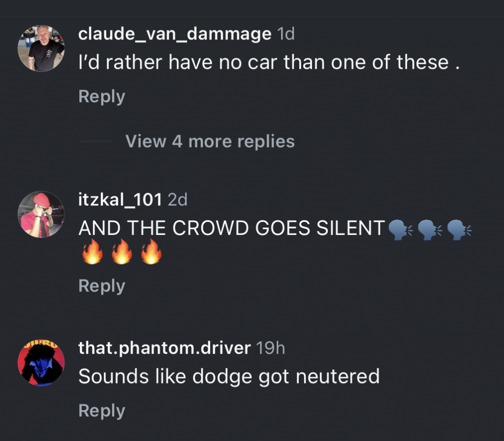Click the first fire emoji
The image size is (504, 441).
[x=93, y=252]
